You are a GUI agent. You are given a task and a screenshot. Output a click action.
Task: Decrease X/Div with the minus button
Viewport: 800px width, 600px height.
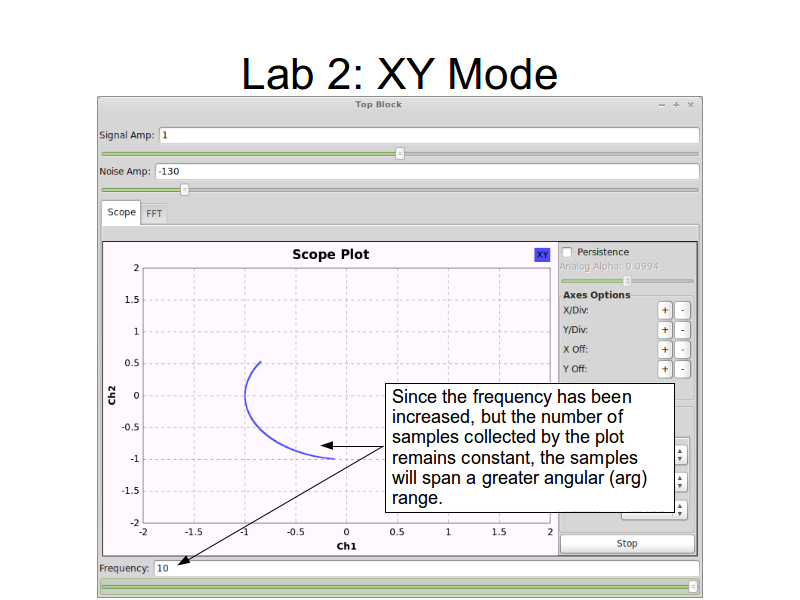[x=682, y=311]
